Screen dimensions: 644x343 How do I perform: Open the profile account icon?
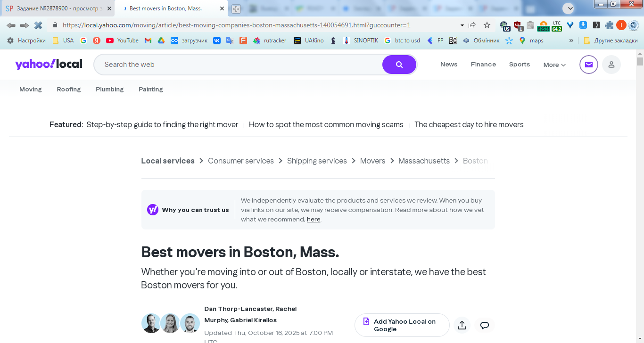[611, 65]
